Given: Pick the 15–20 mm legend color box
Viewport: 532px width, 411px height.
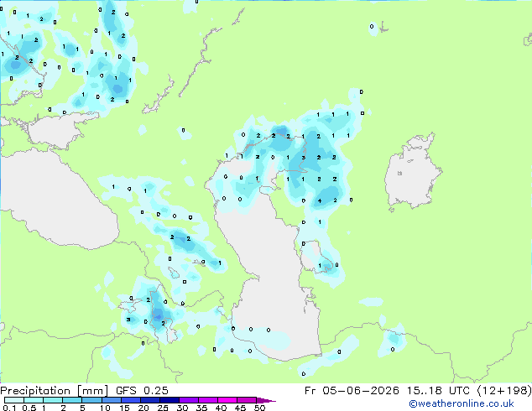Looking at the screenshot, I should pyautogui.click(x=131, y=400).
